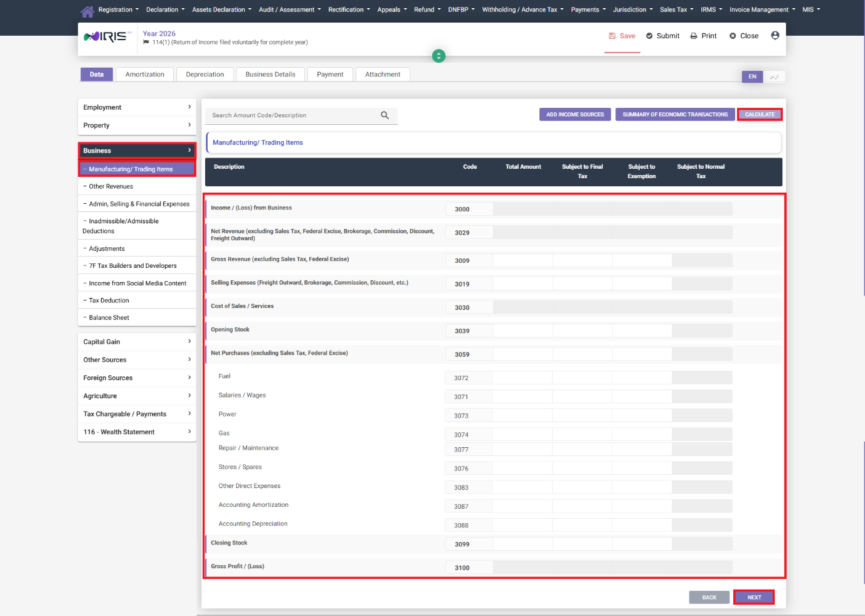The width and height of the screenshot is (865, 616).
Task: Expand the Employment section
Action: 137,107
